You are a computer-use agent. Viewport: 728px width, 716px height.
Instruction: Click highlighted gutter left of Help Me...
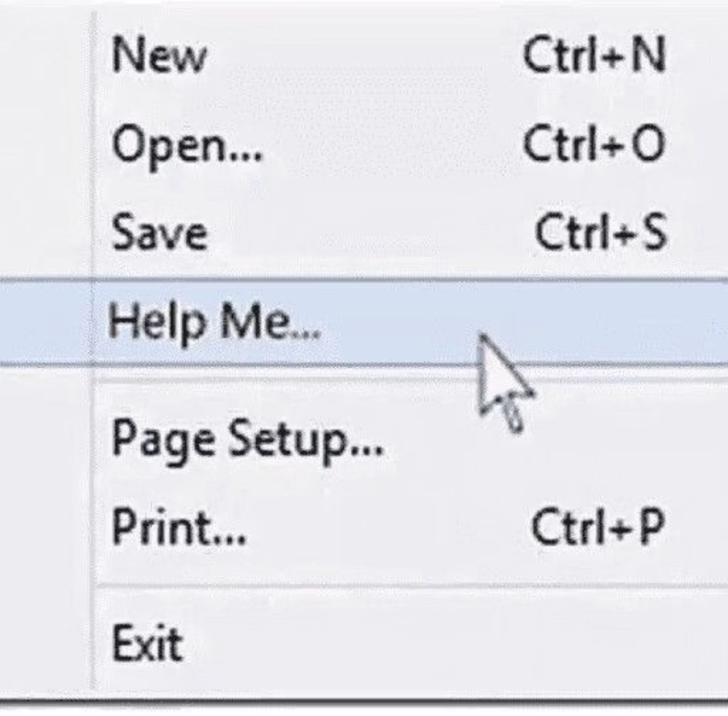point(46,322)
